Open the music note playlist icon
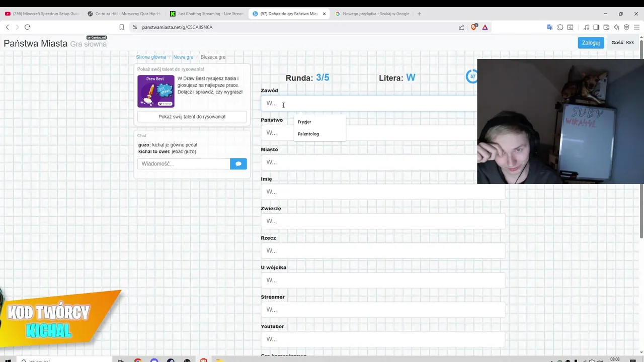The width and height of the screenshot is (644, 362). coord(586,27)
